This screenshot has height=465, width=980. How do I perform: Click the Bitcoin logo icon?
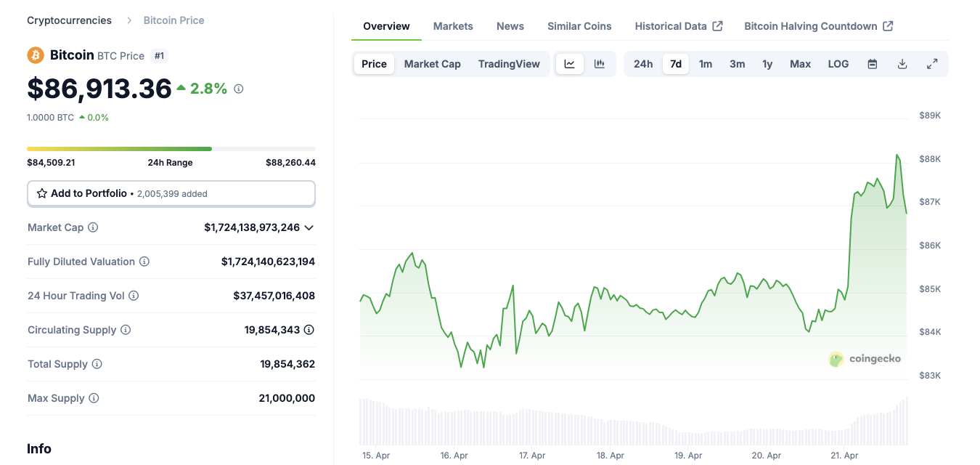pyautogui.click(x=35, y=55)
